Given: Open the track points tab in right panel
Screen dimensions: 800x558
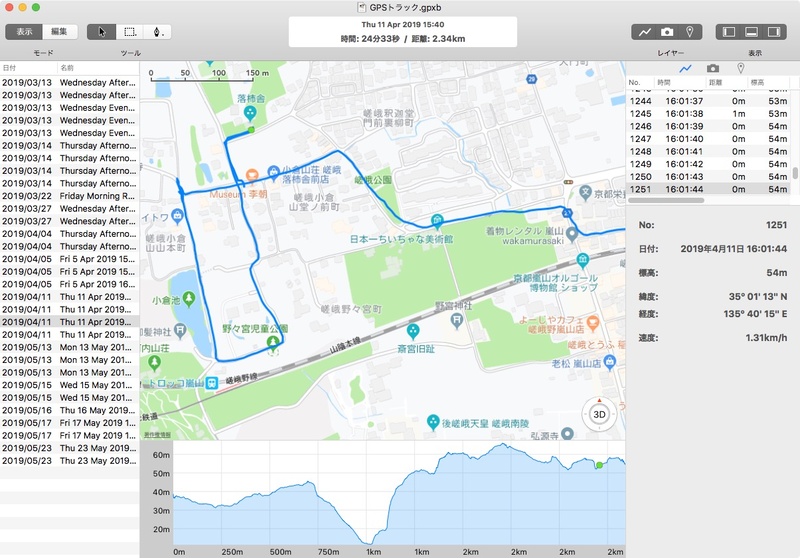Looking at the screenshot, I should [685, 68].
